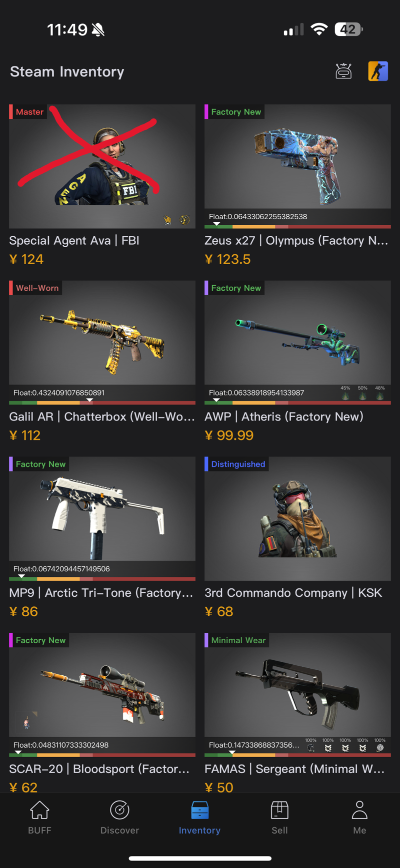Image resolution: width=400 pixels, height=868 pixels.
Task: Tap the AWP Atheris sticker icons
Action: pos(362,393)
